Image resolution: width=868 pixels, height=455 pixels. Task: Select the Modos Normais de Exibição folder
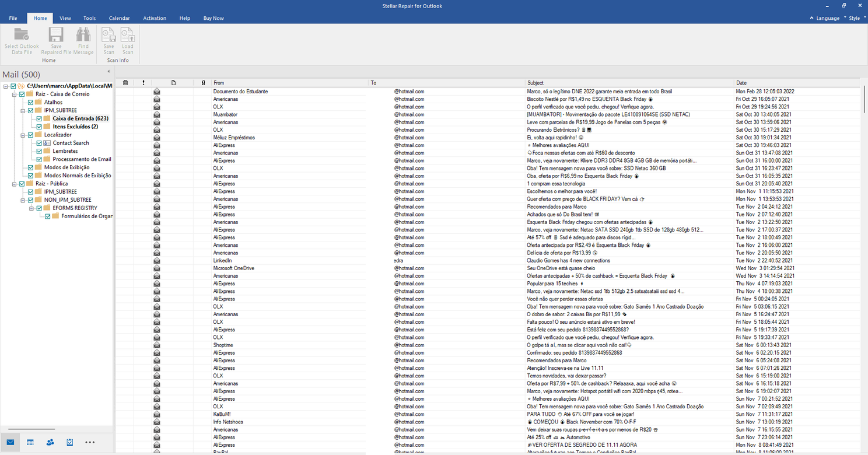tap(78, 176)
